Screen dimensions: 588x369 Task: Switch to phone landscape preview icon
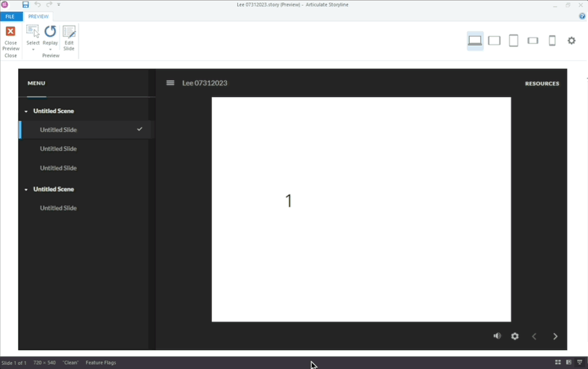point(533,41)
